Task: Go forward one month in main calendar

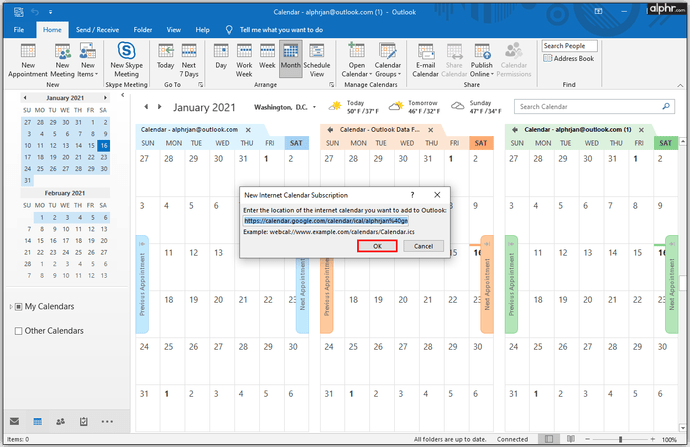Action: 159,106
